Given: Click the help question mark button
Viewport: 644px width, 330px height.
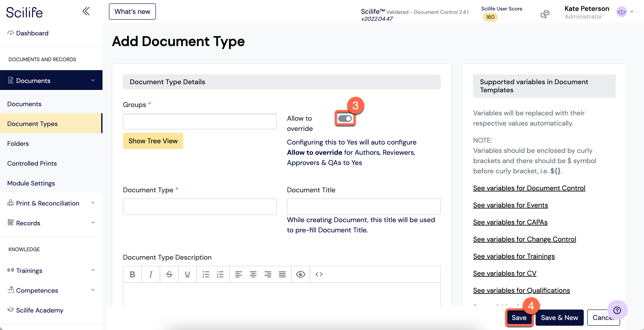Looking at the screenshot, I should (x=617, y=310).
